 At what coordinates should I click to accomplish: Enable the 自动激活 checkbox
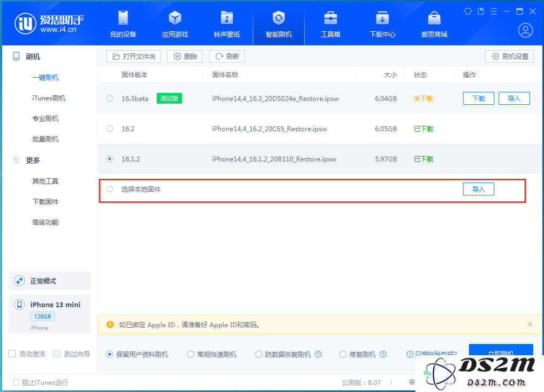pos(12,354)
